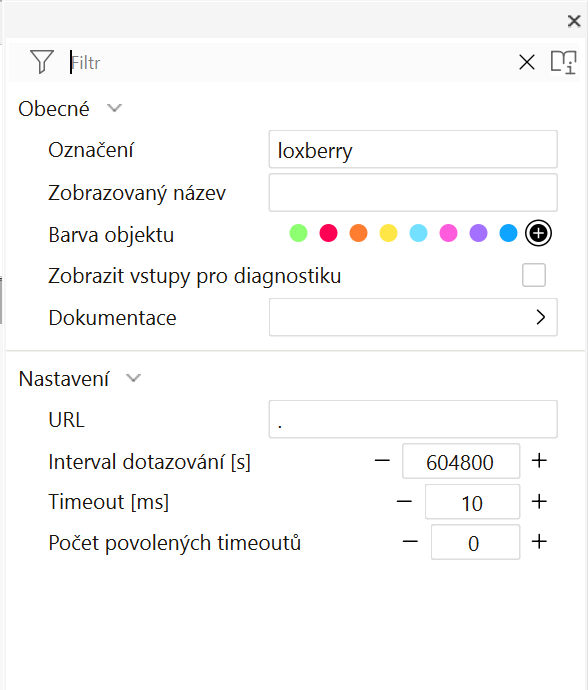Image resolution: width=588 pixels, height=690 pixels.
Task: Increase the Timeout [ms] value
Action: [539, 502]
